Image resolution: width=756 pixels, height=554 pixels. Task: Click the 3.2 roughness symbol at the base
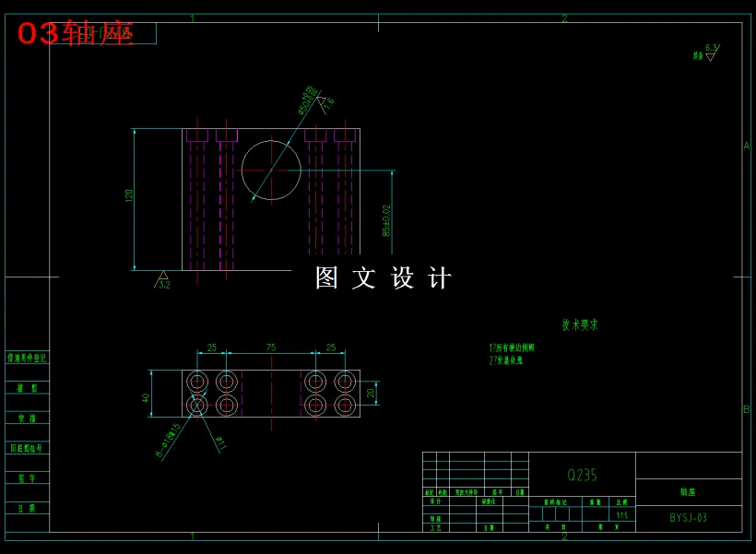pos(162,280)
